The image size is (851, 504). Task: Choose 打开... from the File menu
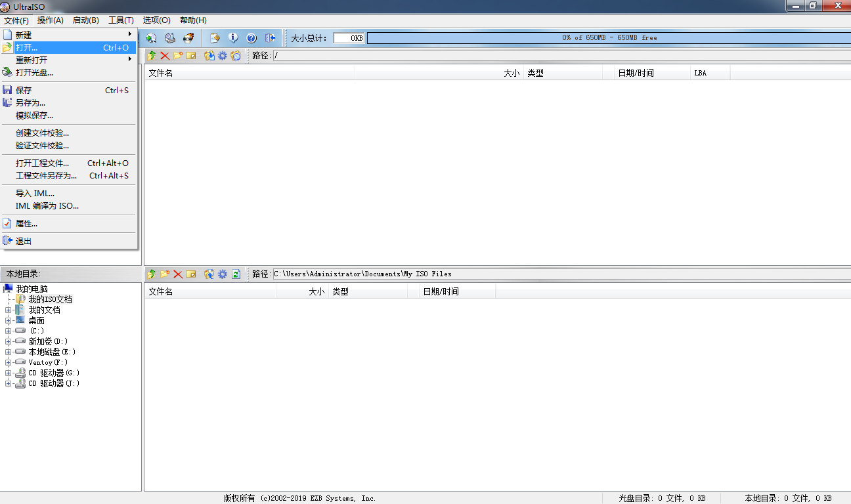click(x=68, y=47)
